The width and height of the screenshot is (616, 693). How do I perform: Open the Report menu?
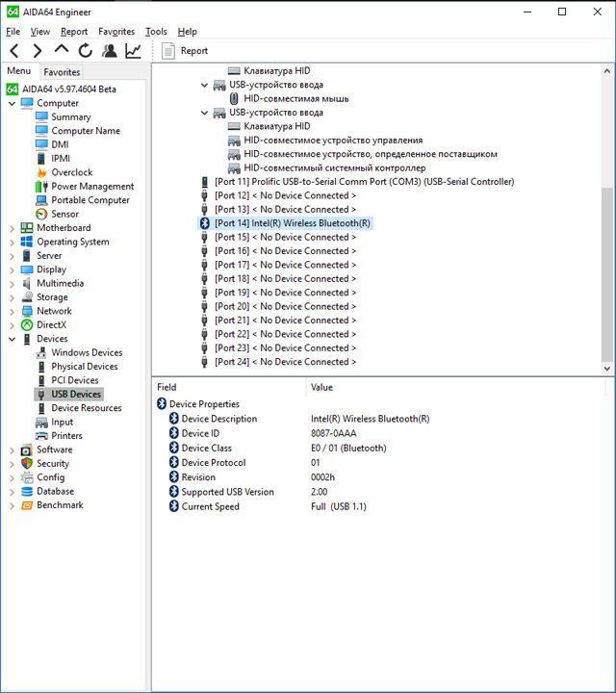pyautogui.click(x=74, y=32)
